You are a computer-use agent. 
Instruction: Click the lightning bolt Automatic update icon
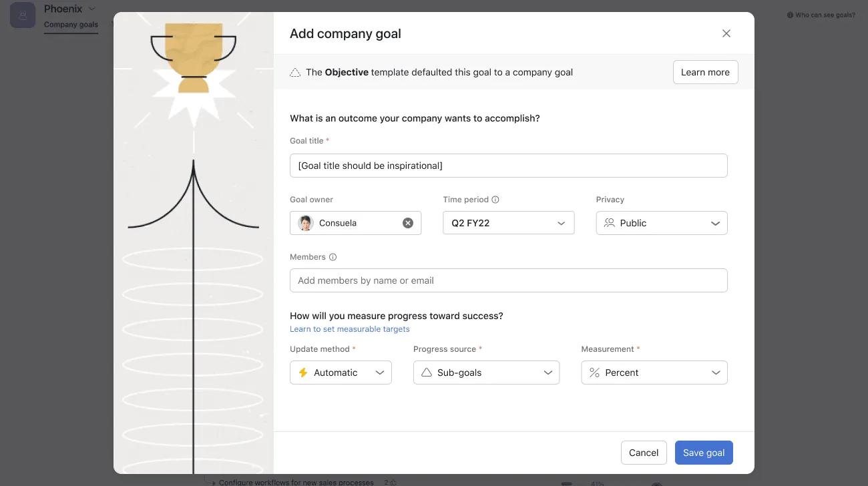(304, 373)
